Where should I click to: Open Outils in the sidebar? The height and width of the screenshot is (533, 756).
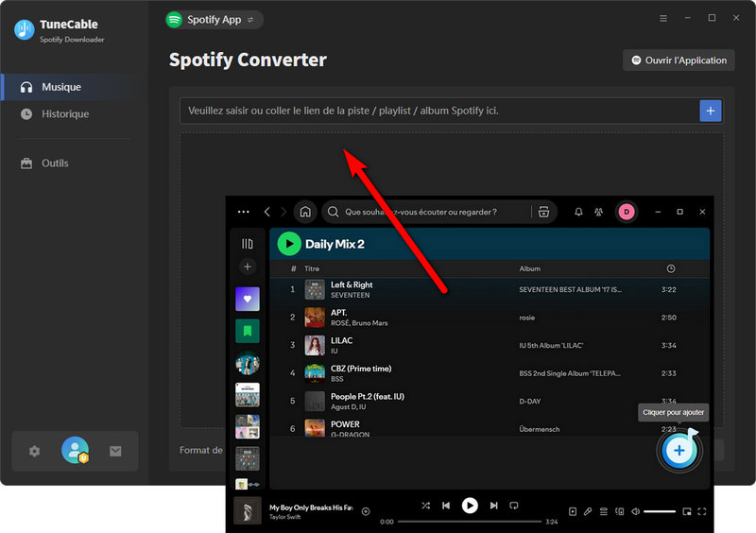pyautogui.click(x=55, y=163)
